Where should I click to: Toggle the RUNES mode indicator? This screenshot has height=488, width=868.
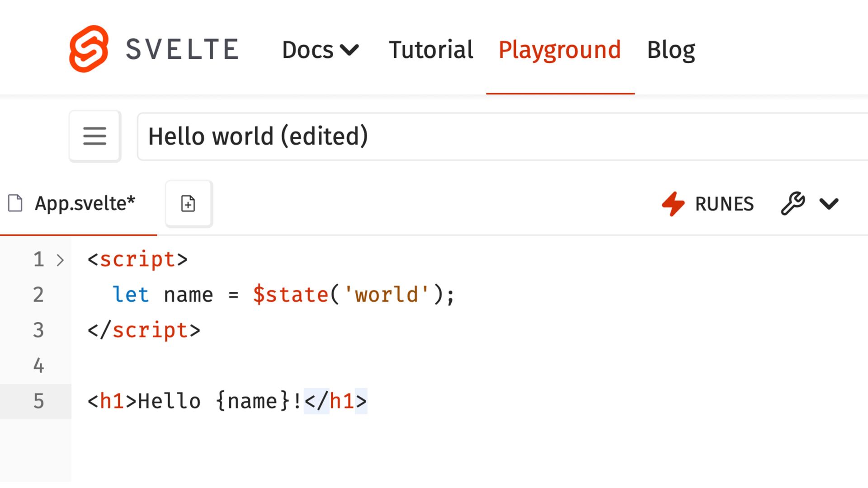724,204
